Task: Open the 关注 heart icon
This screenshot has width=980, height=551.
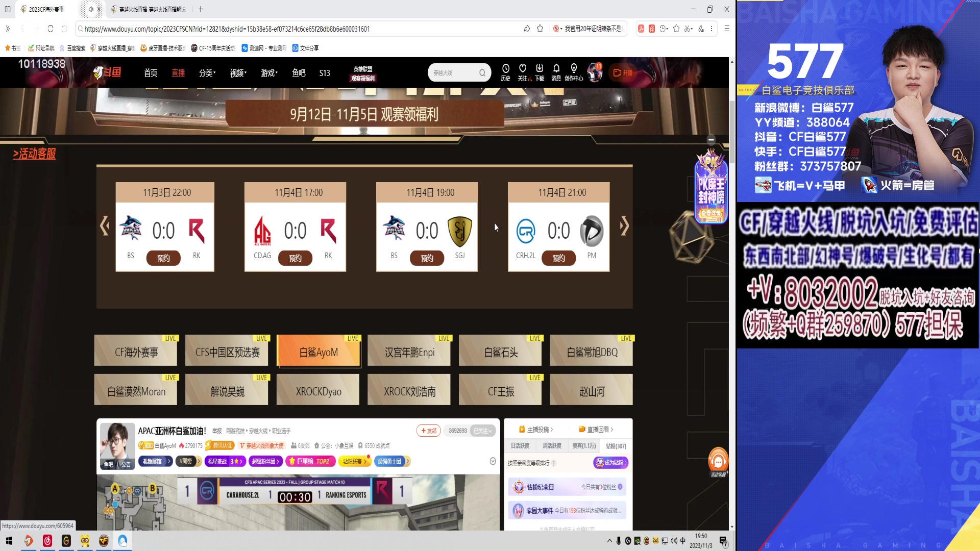Action: click(523, 72)
